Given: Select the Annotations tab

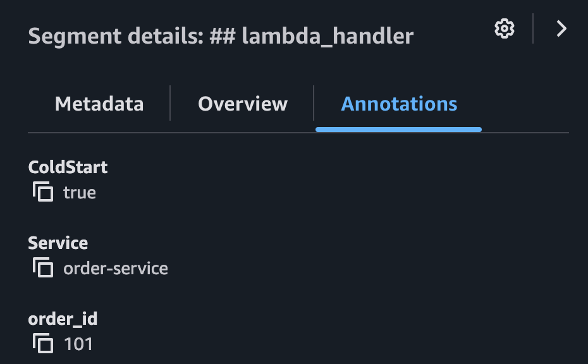Looking at the screenshot, I should [398, 104].
